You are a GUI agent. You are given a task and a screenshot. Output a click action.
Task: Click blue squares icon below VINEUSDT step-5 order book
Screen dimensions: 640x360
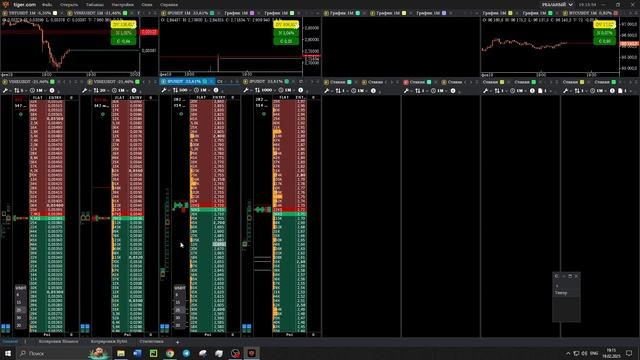click(x=5, y=328)
